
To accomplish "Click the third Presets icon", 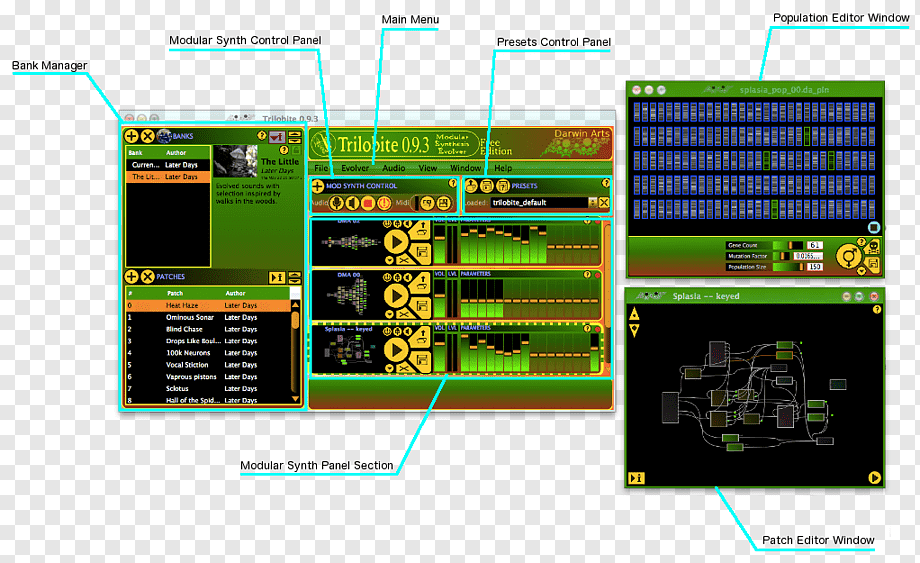I will 503,185.
